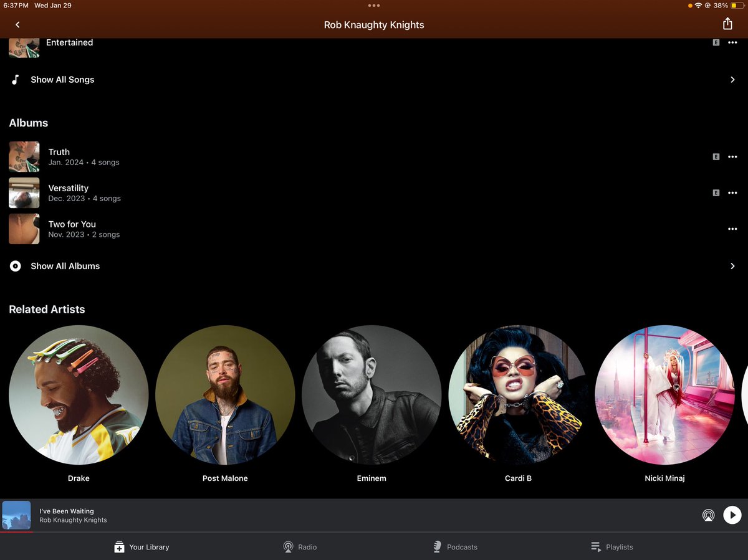Switch to Playlists tab
The image size is (748, 560).
[x=611, y=547]
